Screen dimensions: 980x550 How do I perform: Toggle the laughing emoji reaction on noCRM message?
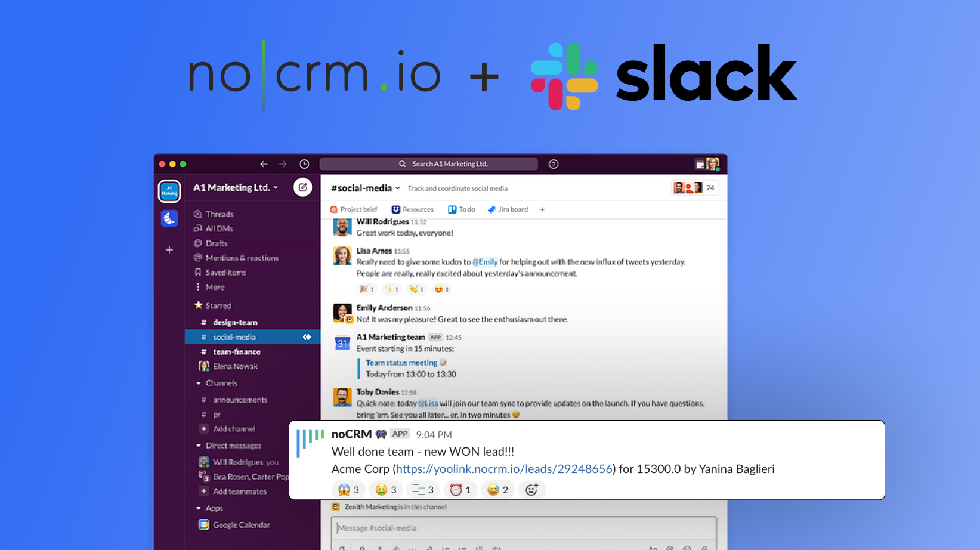[x=497, y=489]
